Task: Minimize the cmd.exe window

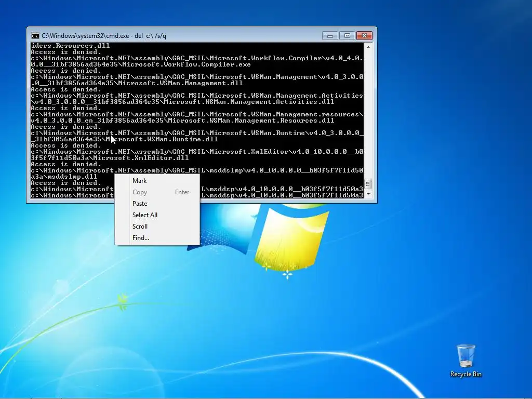Action: (x=330, y=36)
